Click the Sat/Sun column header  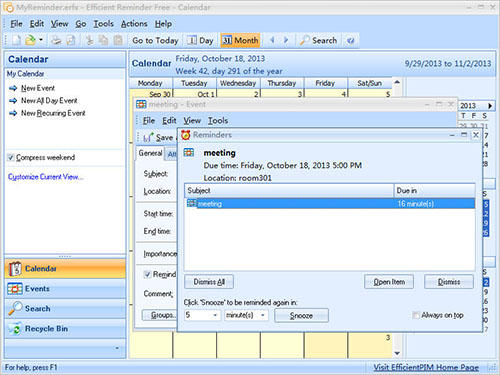[x=369, y=83]
